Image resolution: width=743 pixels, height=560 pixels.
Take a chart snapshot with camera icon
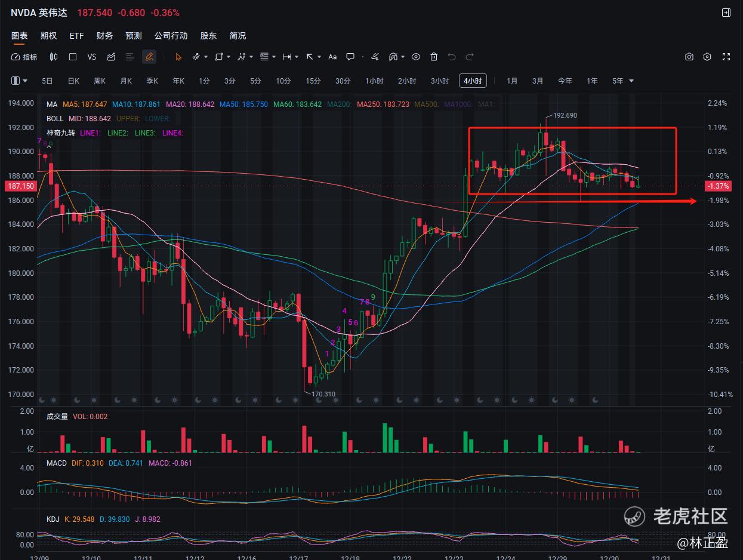tap(689, 57)
